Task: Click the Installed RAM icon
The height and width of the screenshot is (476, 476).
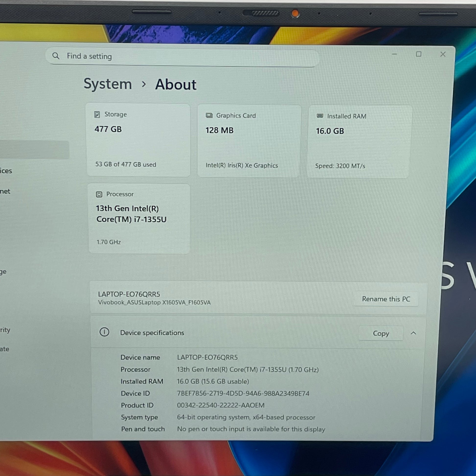Action: pos(320,116)
